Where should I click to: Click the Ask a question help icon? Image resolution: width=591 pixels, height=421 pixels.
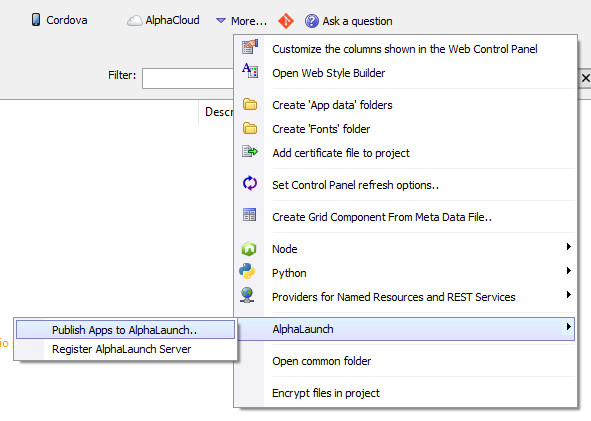[x=312, y=21]
